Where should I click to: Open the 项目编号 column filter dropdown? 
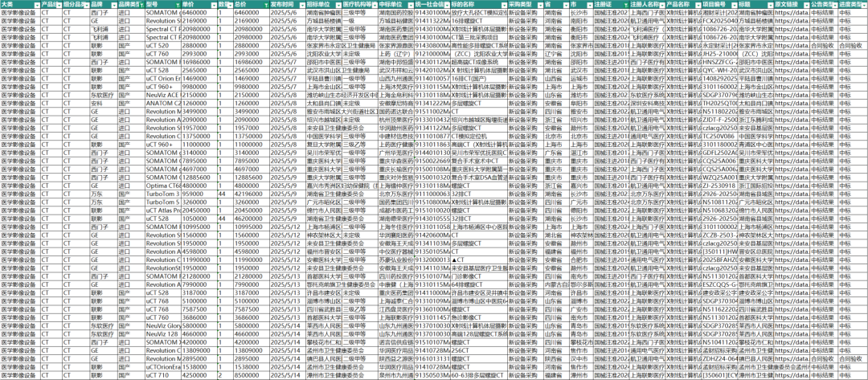734,4
